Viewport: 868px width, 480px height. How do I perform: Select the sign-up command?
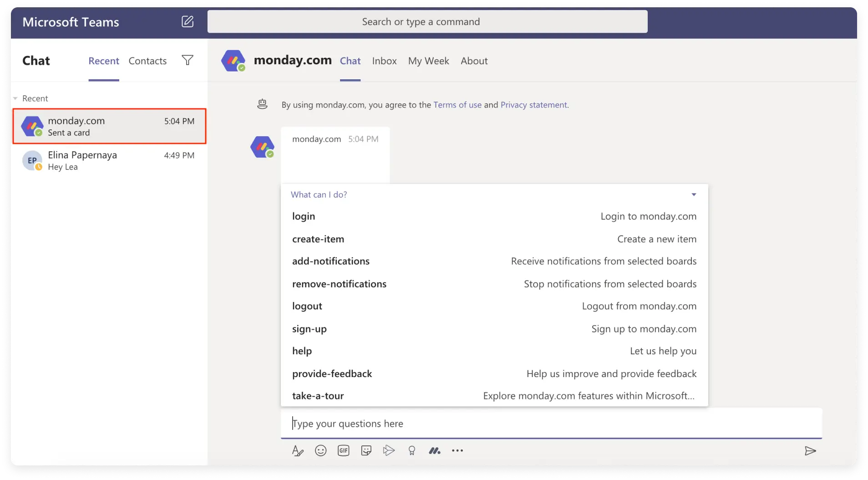pos(494,329)
